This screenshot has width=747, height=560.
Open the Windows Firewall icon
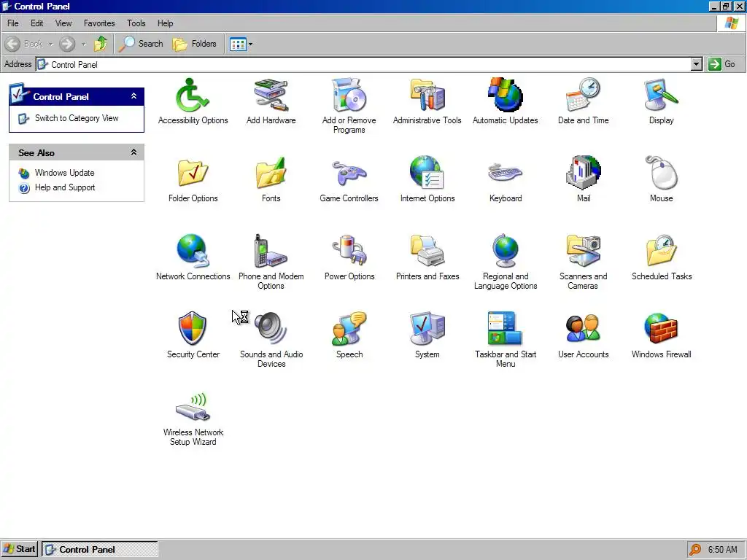point(661,329)
